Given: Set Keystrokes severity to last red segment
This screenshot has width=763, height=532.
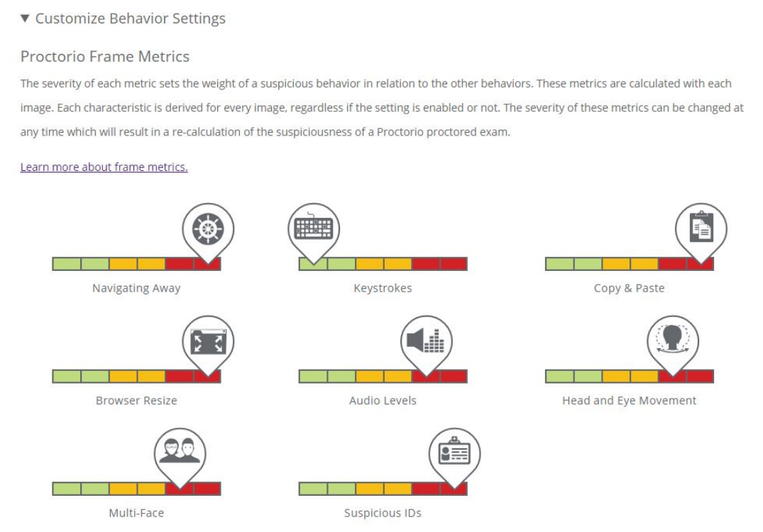Looking at the screenshot, I should (454, 265).
